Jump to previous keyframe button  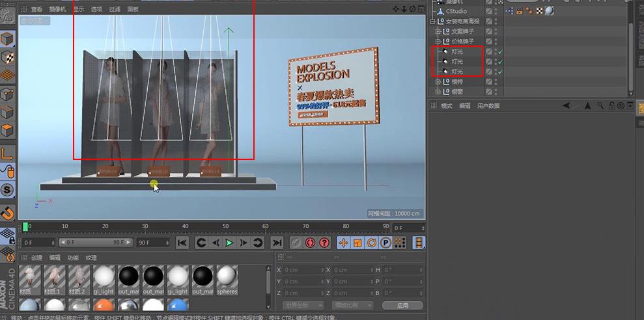coord(201,243)
